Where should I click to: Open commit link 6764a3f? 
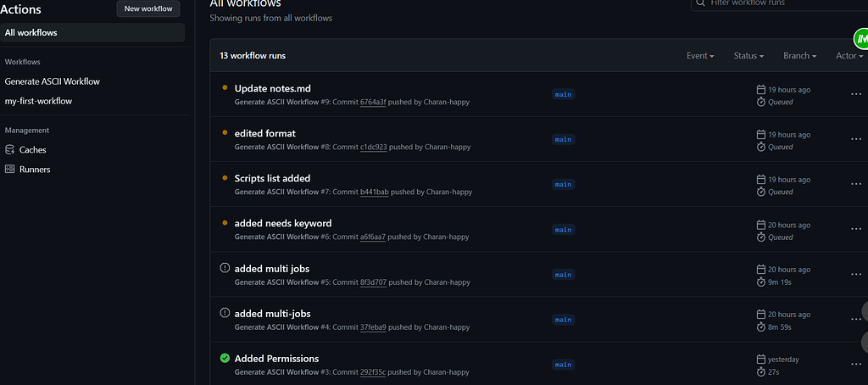(373, 102)
